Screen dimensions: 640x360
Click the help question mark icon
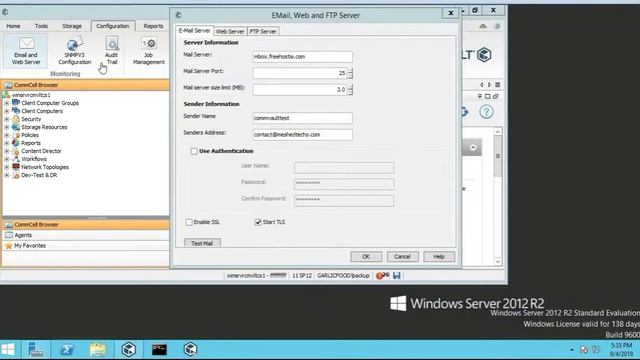(x=486, y=111)
